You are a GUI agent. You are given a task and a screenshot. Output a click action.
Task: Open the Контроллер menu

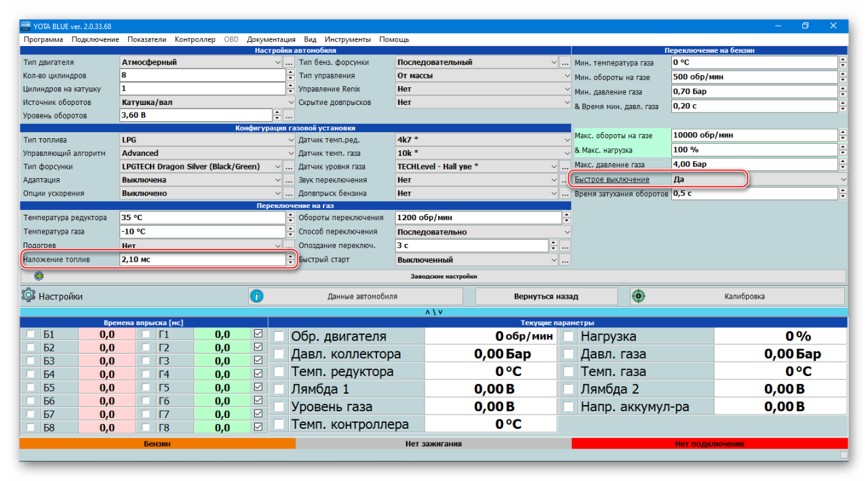click(195, 39)
